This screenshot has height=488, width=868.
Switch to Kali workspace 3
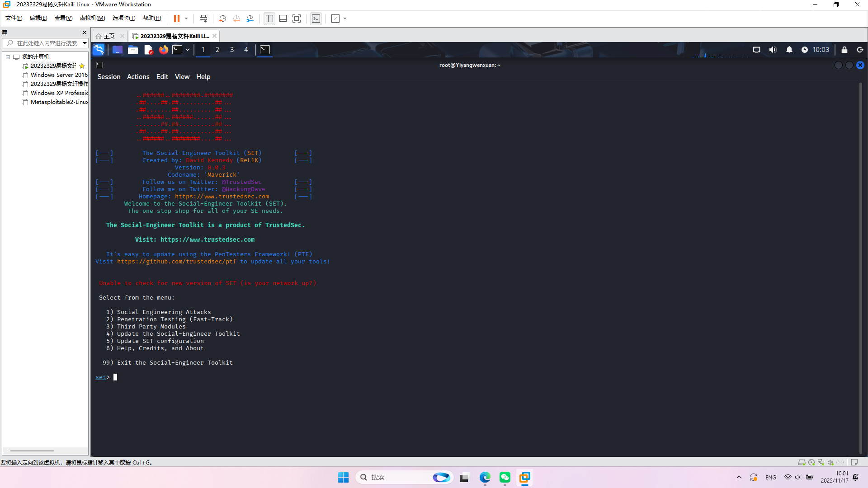point(232,50)
